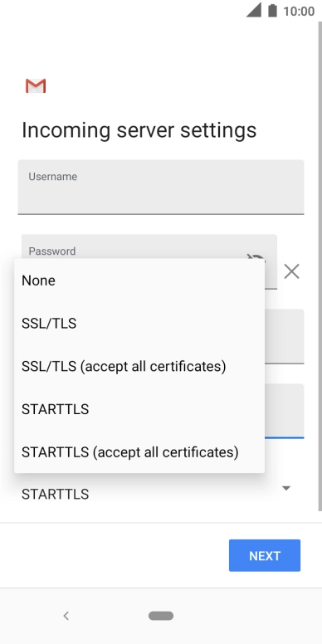322x644 pixels.
Task: Focus the Username input field
Action: coord(161,187)
